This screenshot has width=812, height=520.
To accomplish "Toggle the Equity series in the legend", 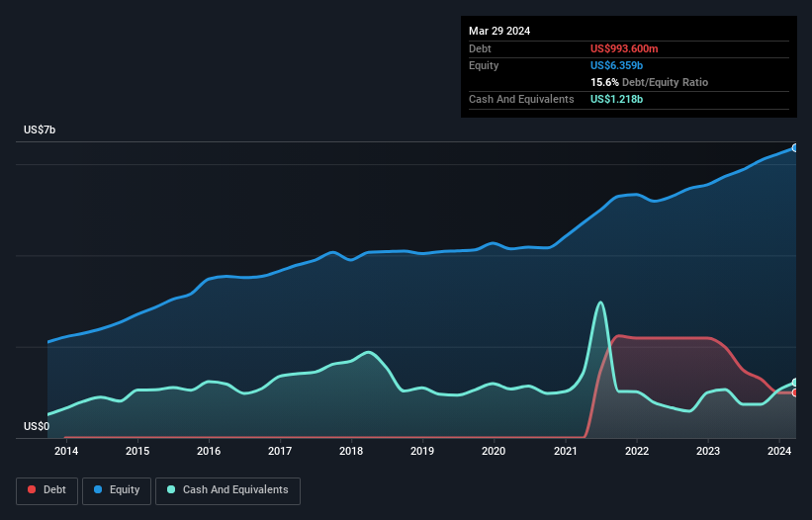I will click(x=117, y=490).
